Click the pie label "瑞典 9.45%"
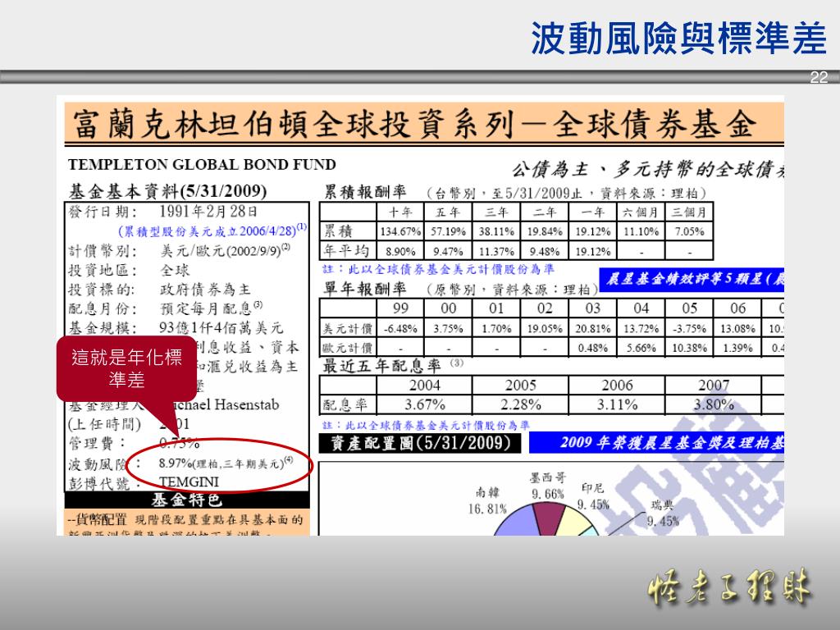The width and height of the screenshot is (840, 630). (x=663, y=513)
